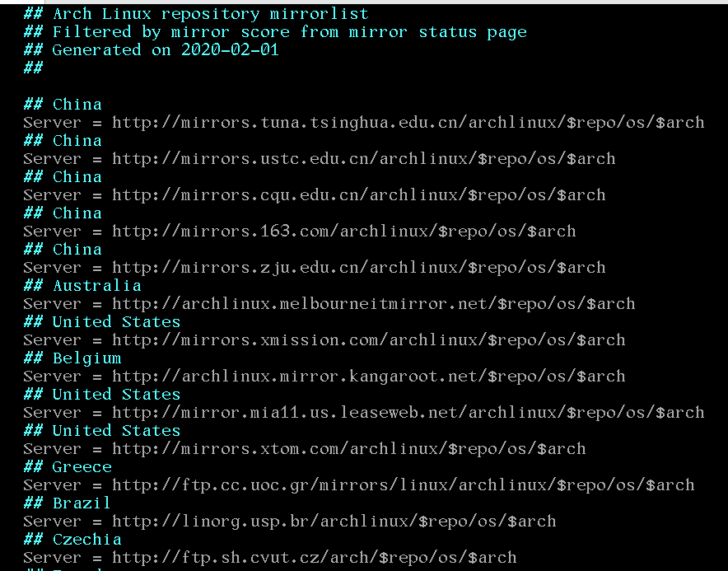Select the '## Czechia' comment line

[72, 540]
